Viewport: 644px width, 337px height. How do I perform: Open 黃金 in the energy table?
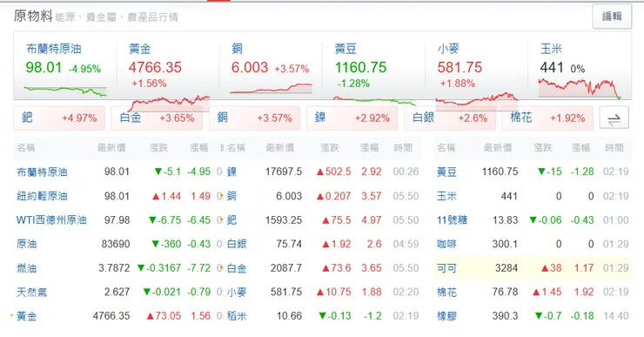pyautogui.click(x=26, y=316)
